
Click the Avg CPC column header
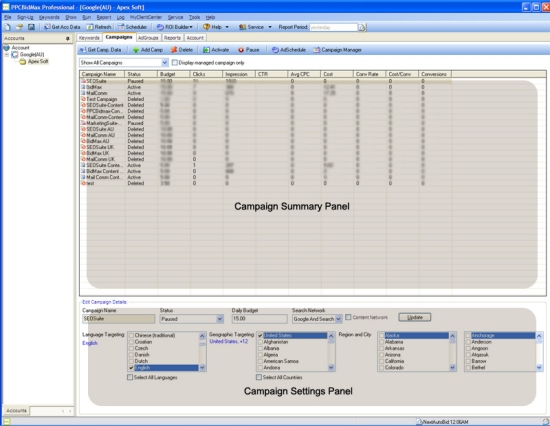(x=304, y=74)
